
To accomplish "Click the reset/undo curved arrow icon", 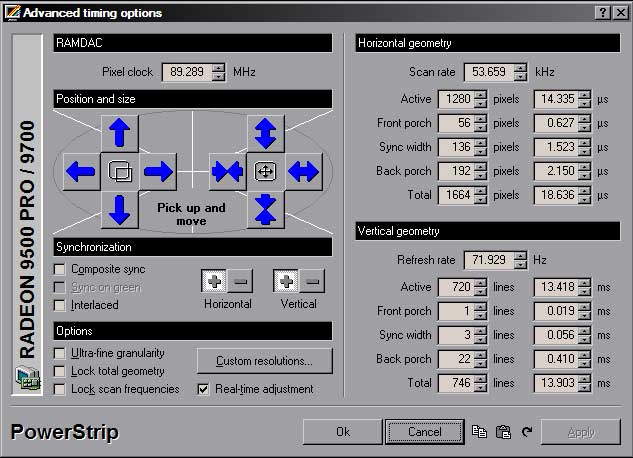I will click(x=526, y=432).
